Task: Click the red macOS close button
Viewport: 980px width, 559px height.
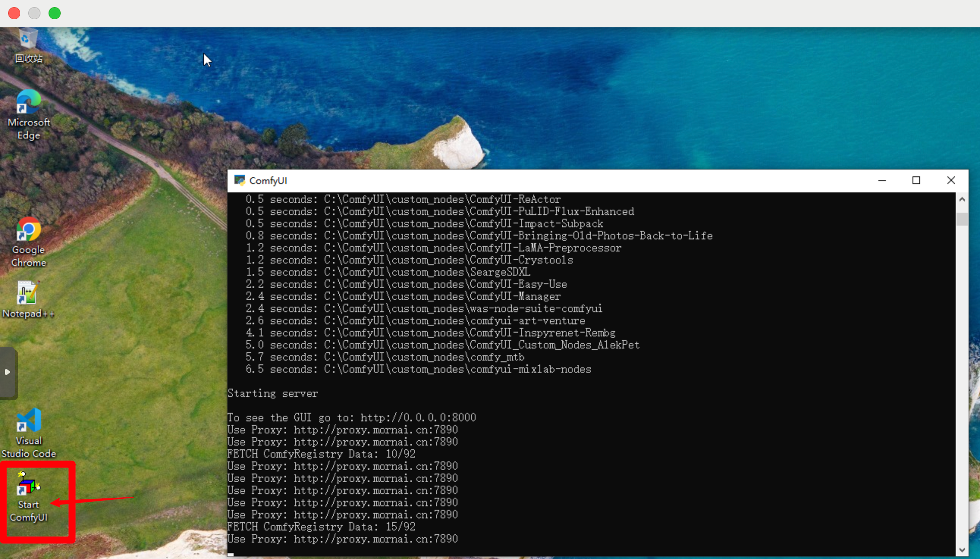Action: 14,13
